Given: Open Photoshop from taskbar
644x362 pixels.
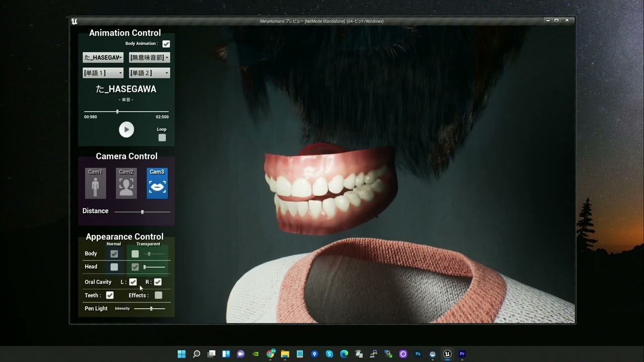Looking at the screenshot, I should (x=418, y=354).
